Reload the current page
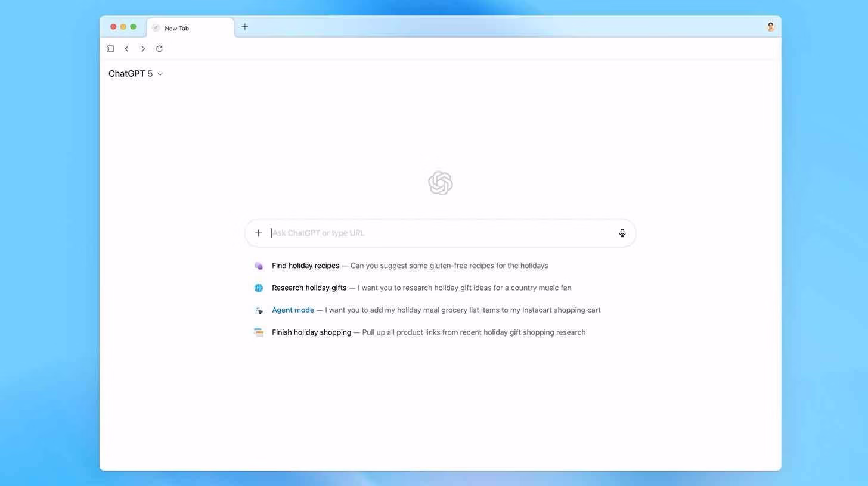868x486 pixels. coord(159,49)
